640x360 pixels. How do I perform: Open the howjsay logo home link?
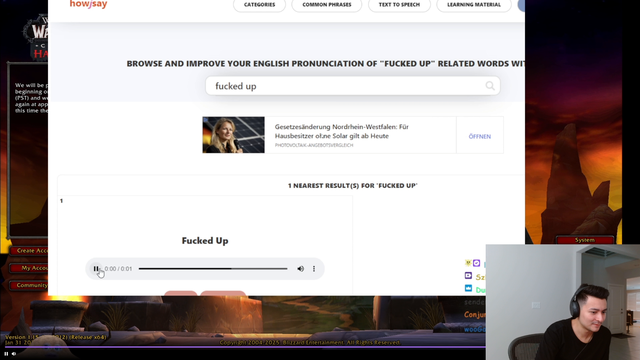(88, 4)
